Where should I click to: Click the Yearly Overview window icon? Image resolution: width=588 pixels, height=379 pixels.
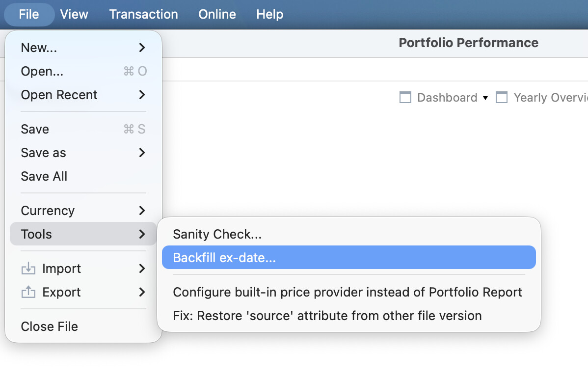click(502, 98)
